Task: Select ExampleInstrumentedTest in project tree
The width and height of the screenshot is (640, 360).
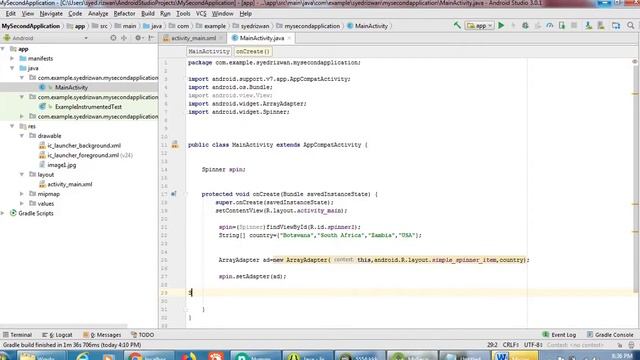Action: 88,107
